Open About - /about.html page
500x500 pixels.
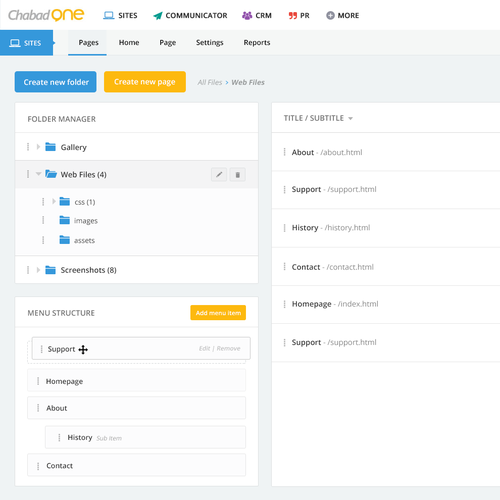tap(327, 152)
